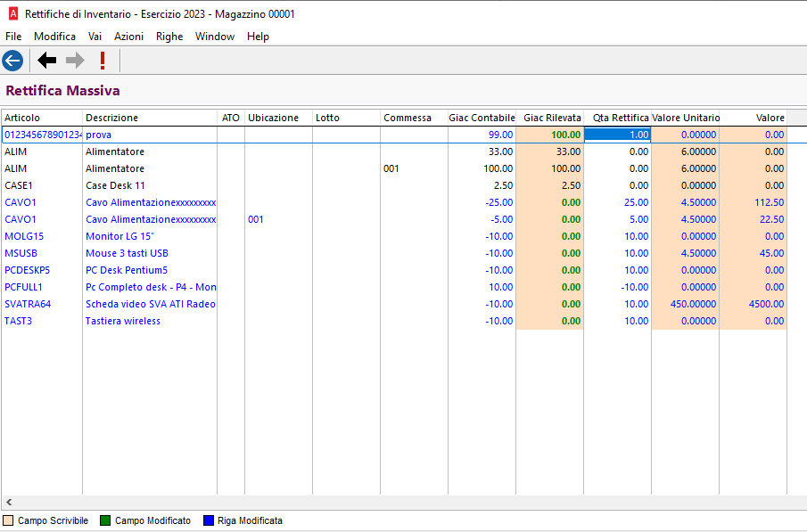The image size is (807, 532).
Task: Click the Valore Unitario column header
Action: (x=686, y=118)
